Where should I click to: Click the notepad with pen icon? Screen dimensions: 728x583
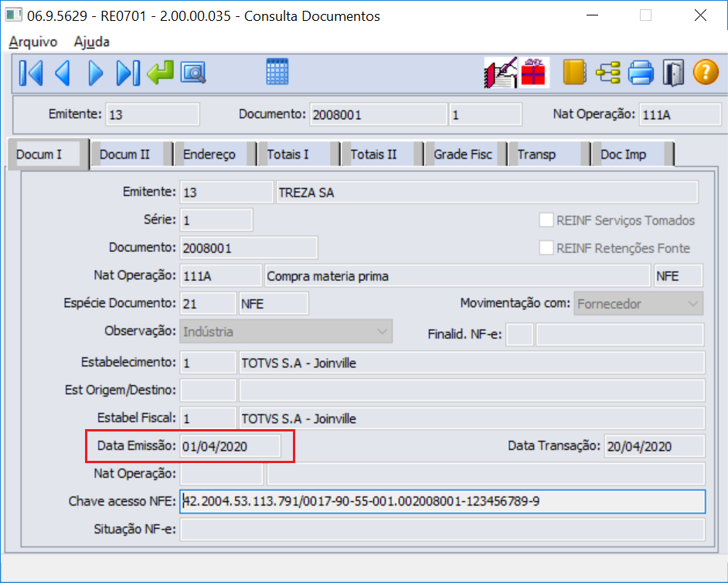coord(501,73)
